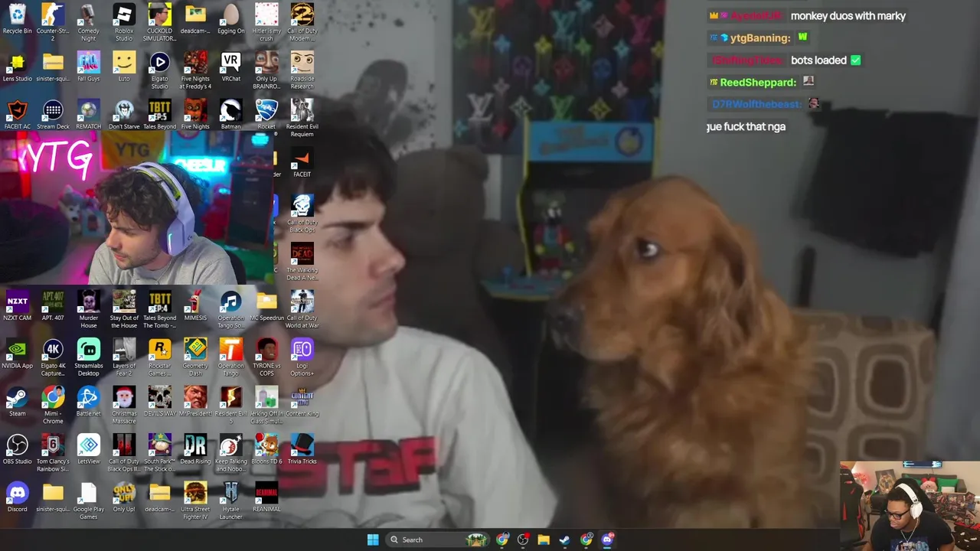Open the FACEIT AC shortcut
This screenshot has height=551, width=980.
[17, 115]
